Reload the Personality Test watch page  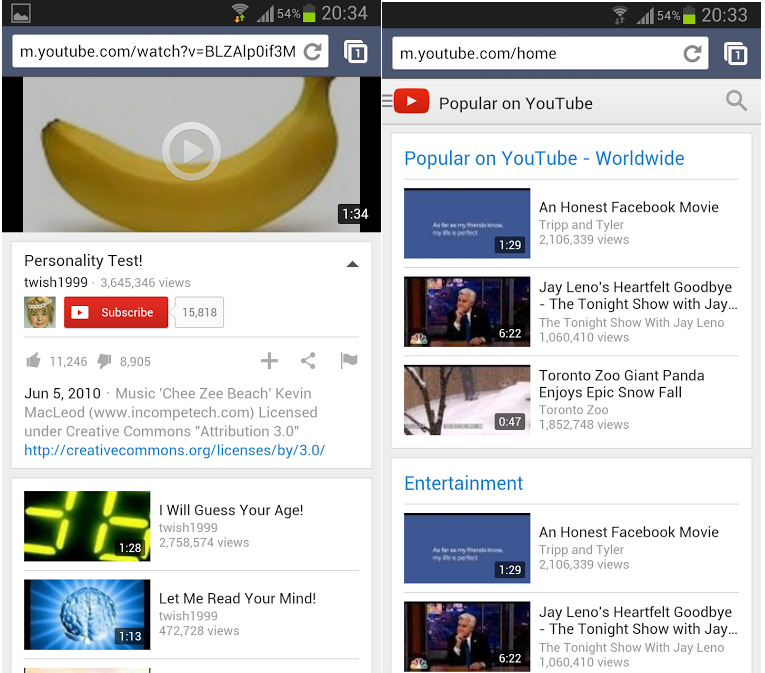coord(312,51)
